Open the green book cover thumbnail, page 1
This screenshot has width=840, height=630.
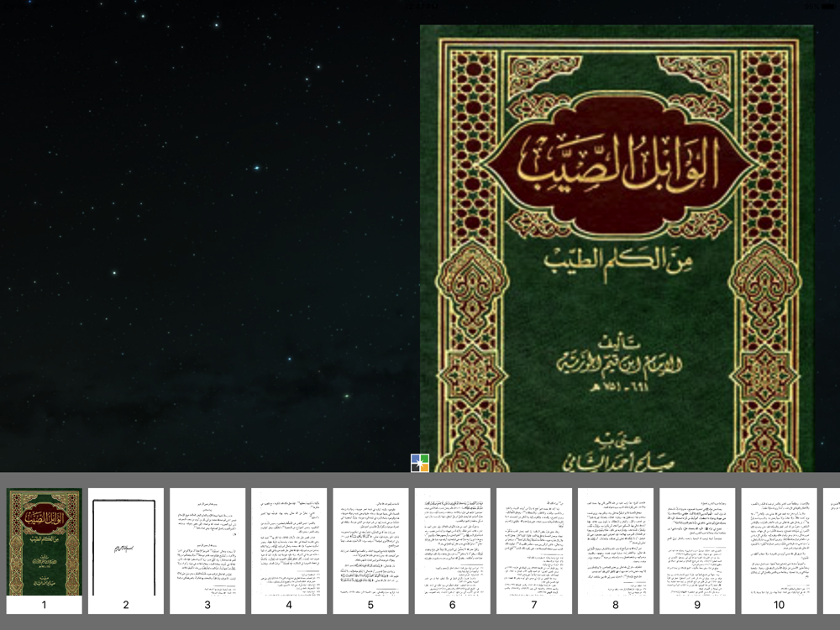[44, 550]
